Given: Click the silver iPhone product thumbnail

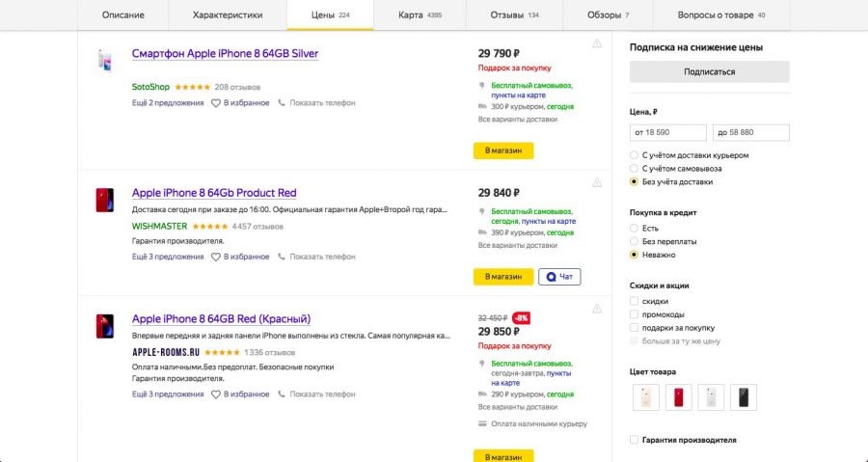Looking at the screenshot, I should tap(104, 61).
